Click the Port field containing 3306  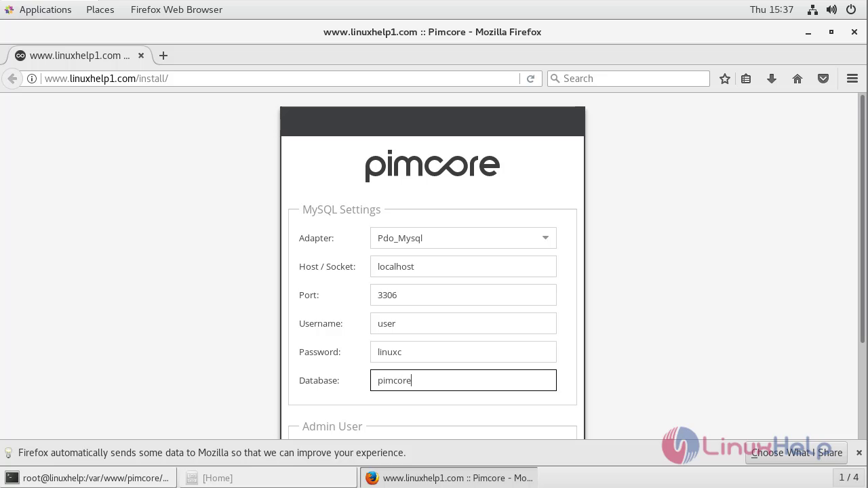(x=463, y=295)
